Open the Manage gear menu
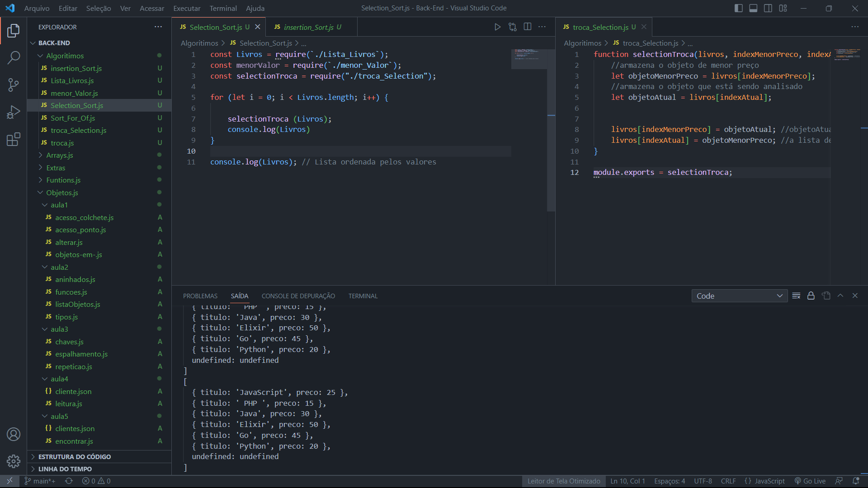Viewport: 868px width, 488px height. pos(14,461)
